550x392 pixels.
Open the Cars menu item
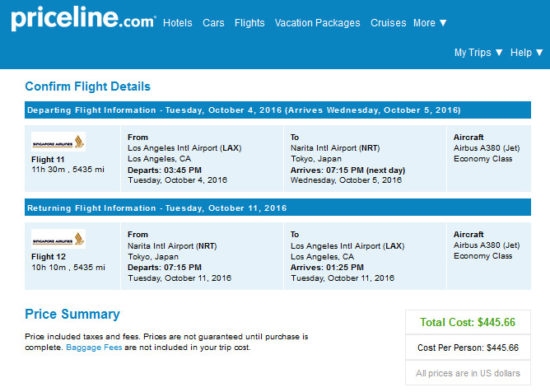pyautogui.click(x=213, y=23)
